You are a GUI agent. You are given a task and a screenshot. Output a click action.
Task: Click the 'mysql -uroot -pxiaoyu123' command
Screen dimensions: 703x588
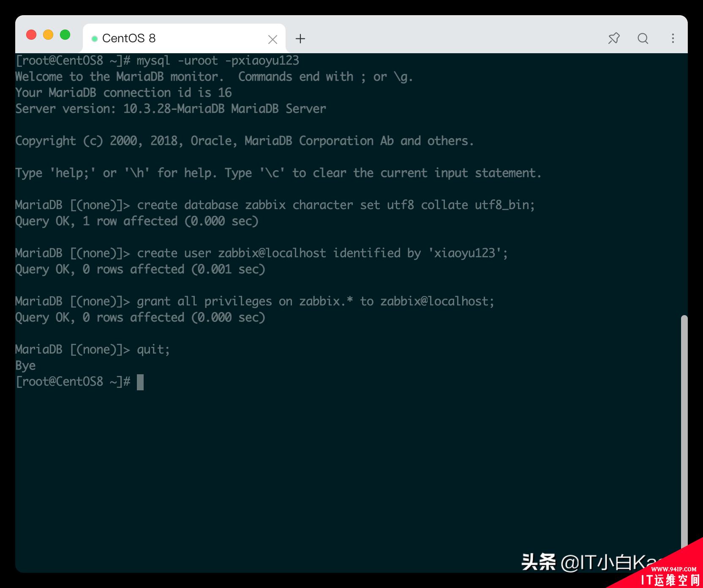click(x=218, y=60)
